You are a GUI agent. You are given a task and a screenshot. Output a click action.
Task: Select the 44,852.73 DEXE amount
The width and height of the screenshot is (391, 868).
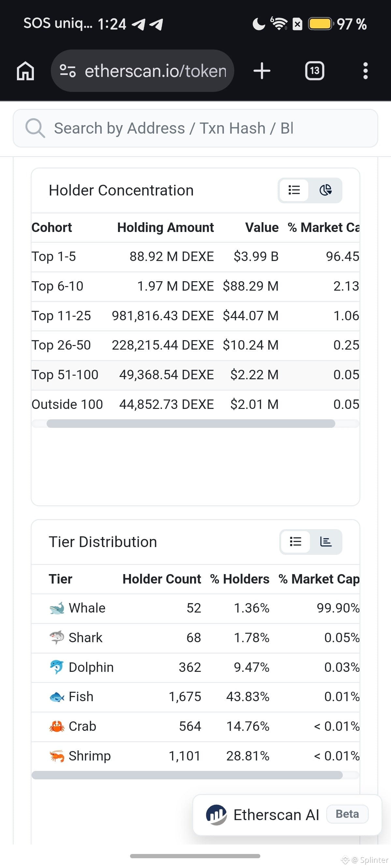tap(167, 404)
